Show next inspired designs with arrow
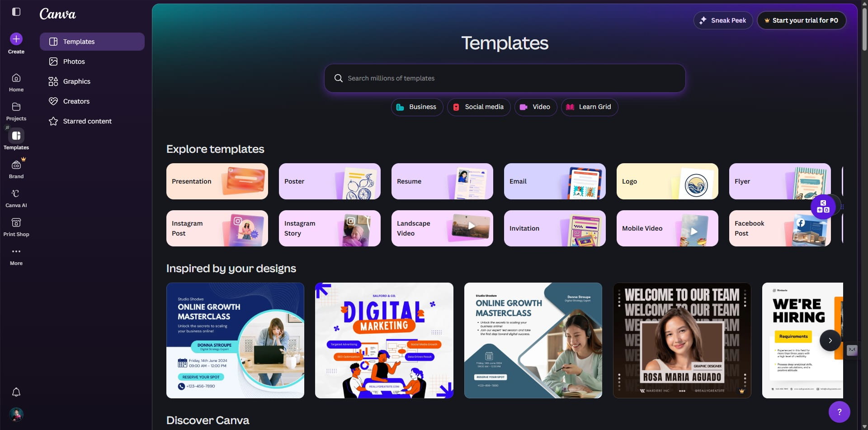This screenshot has width=868, height=430. tap(830, 340)
